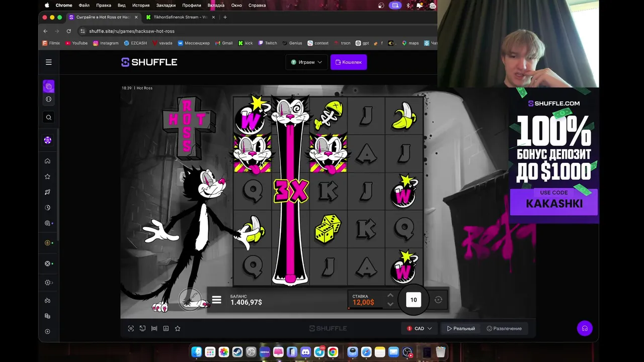Open live stats chart icon under game

(x=166, y=328)
